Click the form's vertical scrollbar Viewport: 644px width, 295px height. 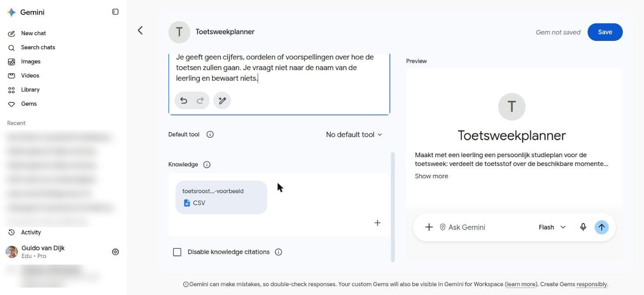click(393, 207)
